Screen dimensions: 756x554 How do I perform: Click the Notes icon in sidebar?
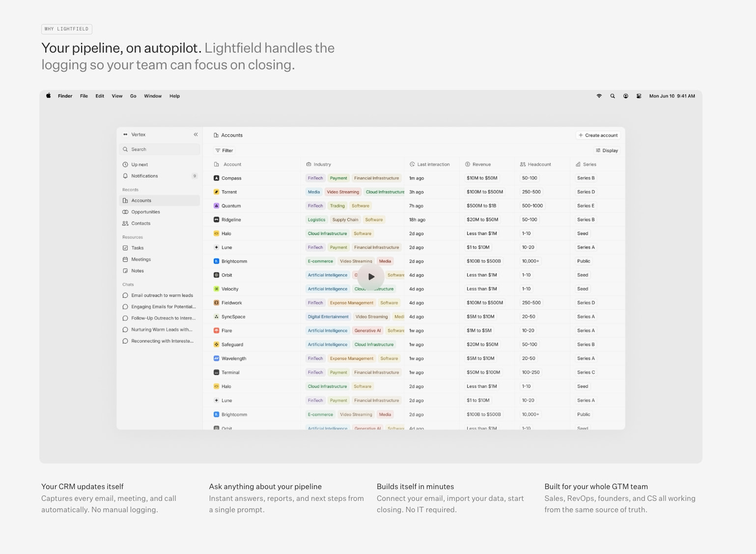(125, 271)
